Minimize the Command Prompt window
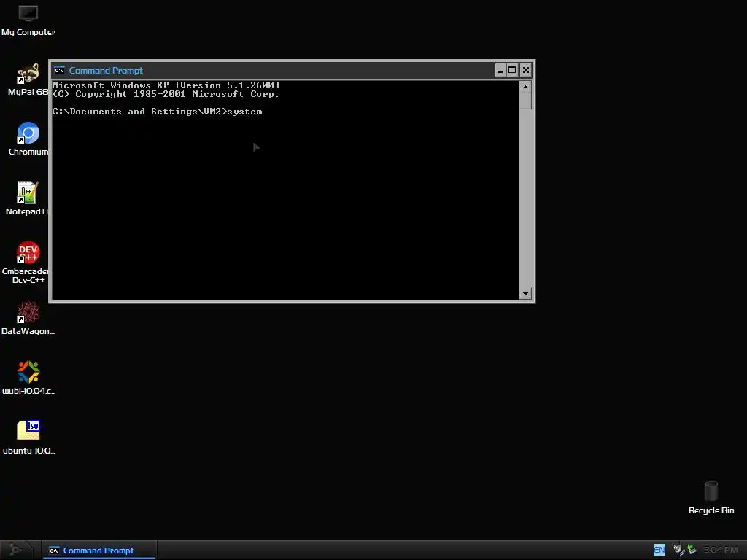747x560 pixels. pos(500,71)
